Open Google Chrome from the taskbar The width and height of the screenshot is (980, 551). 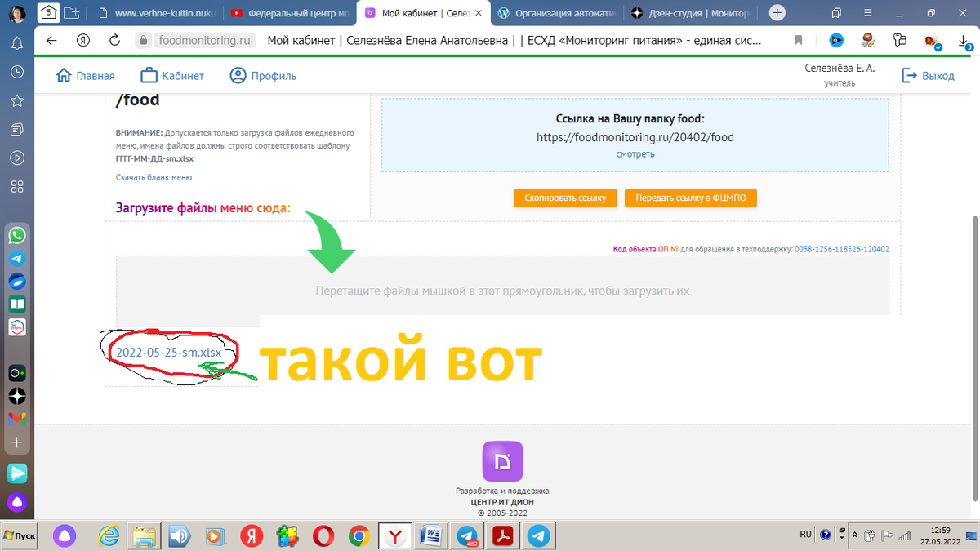point(359,535)
